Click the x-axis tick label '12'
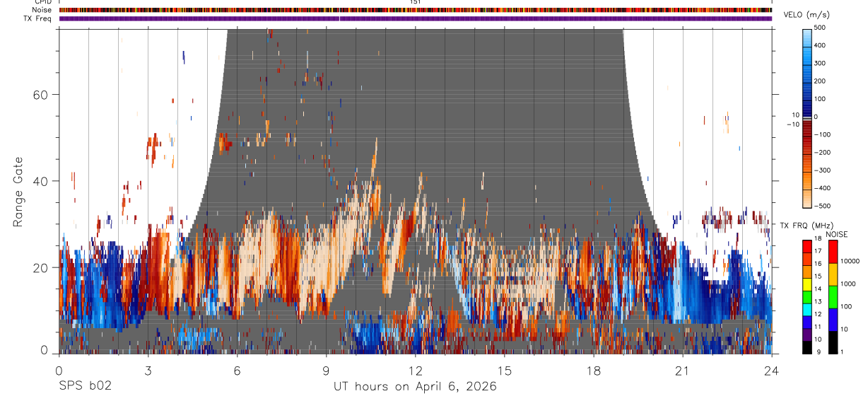The image size is (868, 401). (x=415, y=371)
